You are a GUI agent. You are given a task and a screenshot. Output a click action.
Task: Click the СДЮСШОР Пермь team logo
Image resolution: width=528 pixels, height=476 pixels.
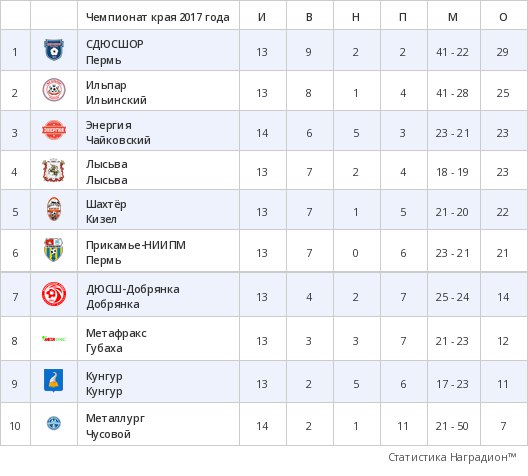point(54,50)
